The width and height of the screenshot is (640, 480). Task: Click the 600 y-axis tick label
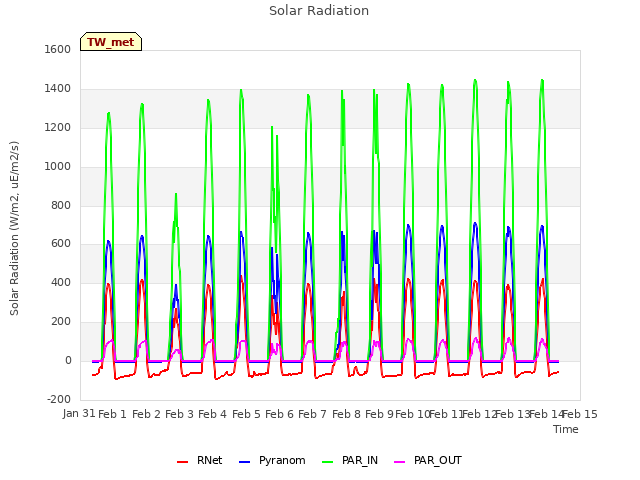pos(61,244)
